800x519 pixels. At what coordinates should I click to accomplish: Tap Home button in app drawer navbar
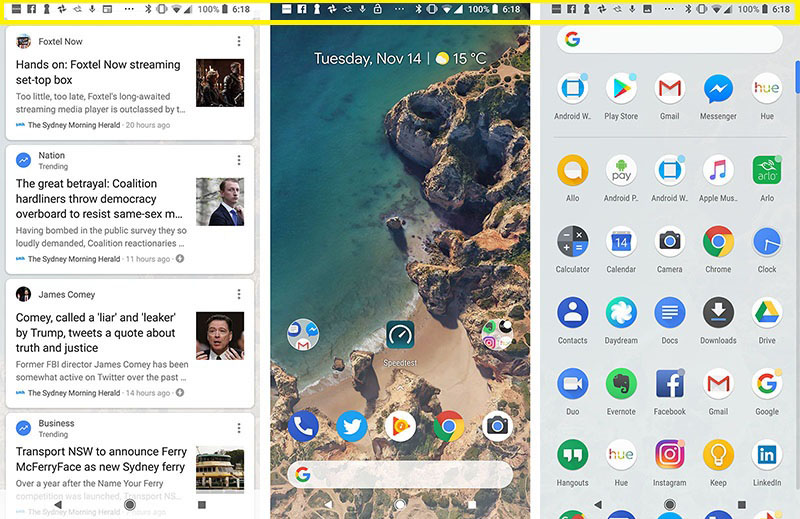click(669, 505)
